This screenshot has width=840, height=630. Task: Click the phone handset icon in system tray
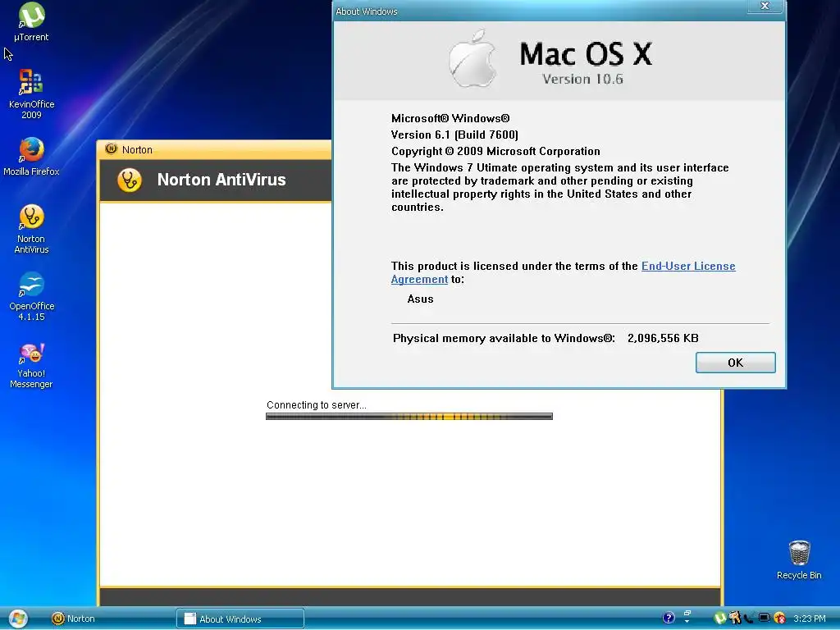[x=749, y=619]
